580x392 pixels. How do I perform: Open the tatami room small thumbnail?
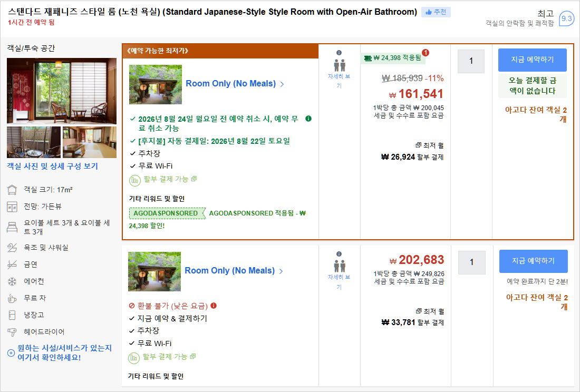[90, 142]
